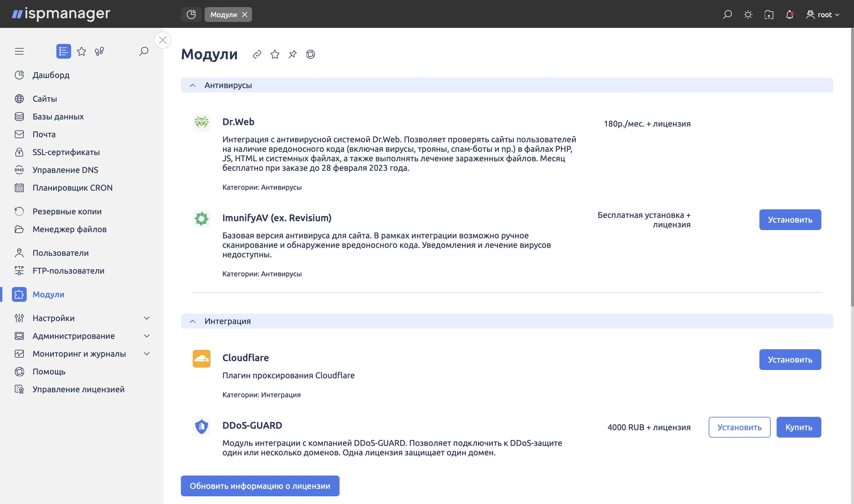The image size is (854, 504).
Task: Collapse the Антивирусы section
Action: click(193, 85)
